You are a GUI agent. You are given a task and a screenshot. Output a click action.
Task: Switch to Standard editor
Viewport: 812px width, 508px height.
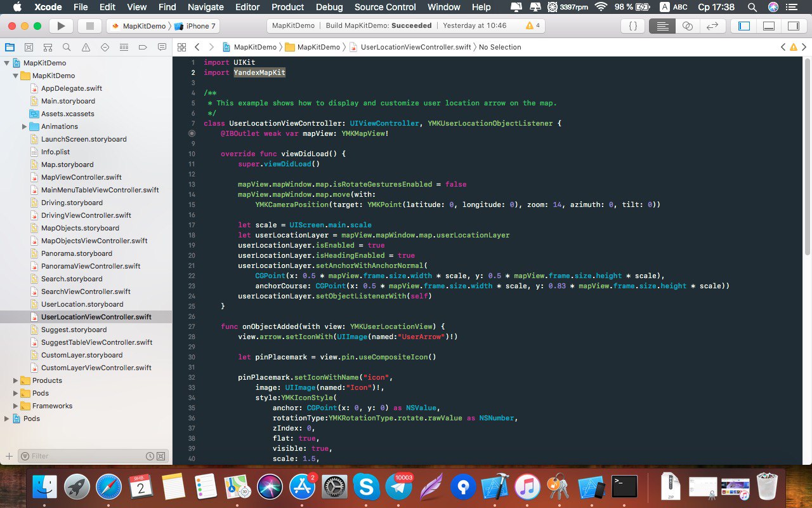662,26
